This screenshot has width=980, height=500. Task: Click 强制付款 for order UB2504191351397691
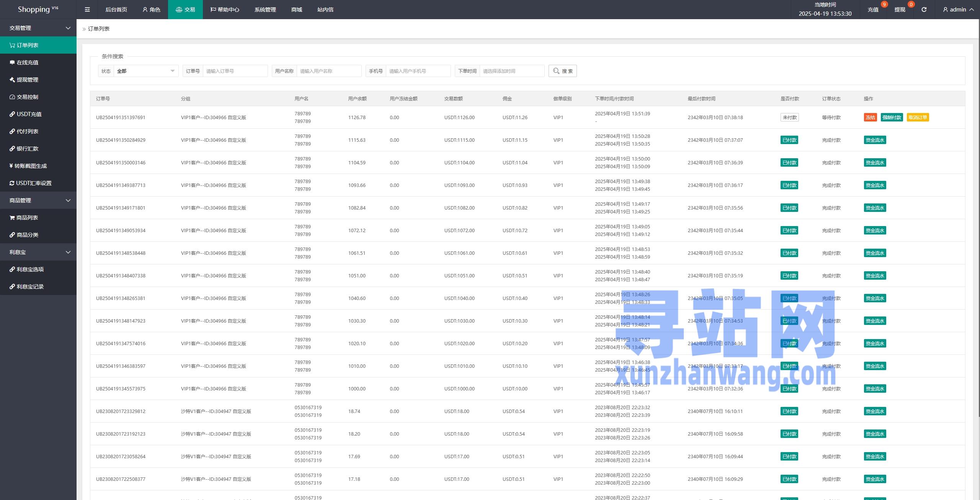point(892,118)
